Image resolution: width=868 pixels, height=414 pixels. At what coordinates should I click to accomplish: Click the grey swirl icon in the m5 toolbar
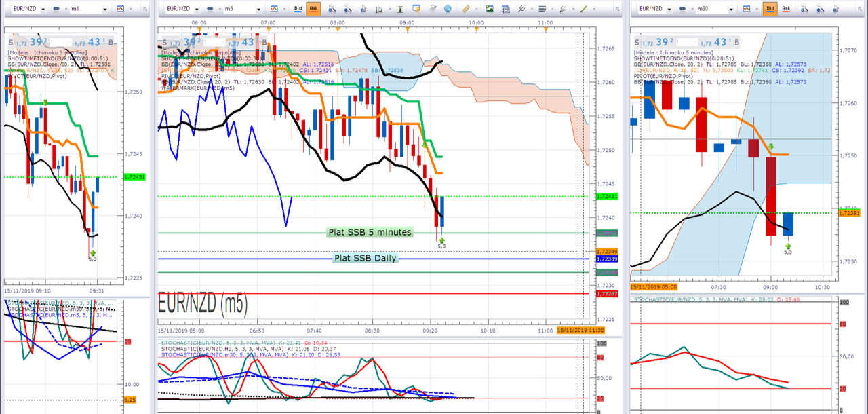(x=433, y=9)
